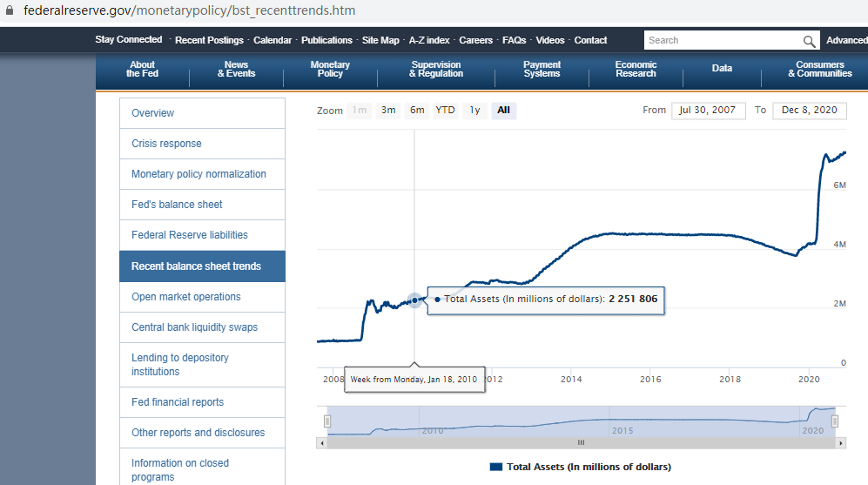Viewport: 868px width, 485px height.
Task: Click the padlock icon in address bar
Action: pos(10,10)
